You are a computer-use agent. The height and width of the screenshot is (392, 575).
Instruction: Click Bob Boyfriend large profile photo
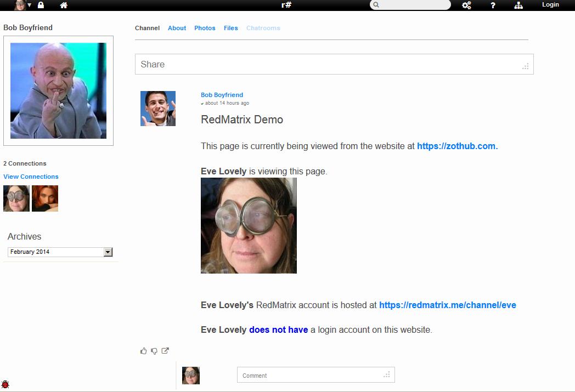tap(58, 90)
